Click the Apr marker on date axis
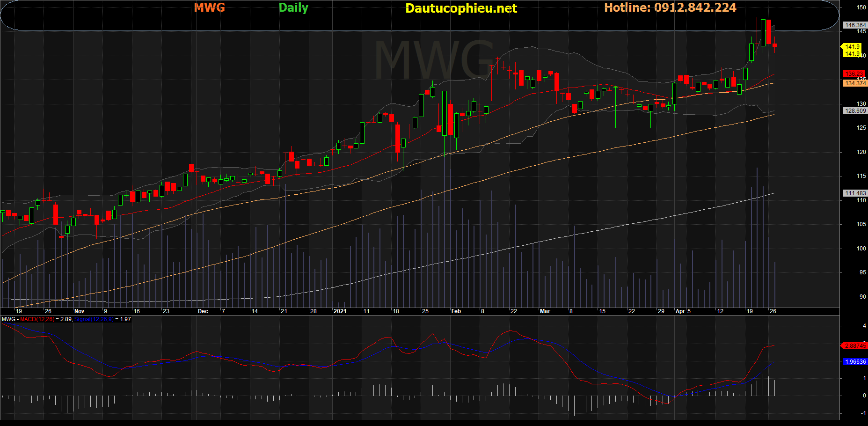This screenshot has height=426, width=868. tap(680, 311)
